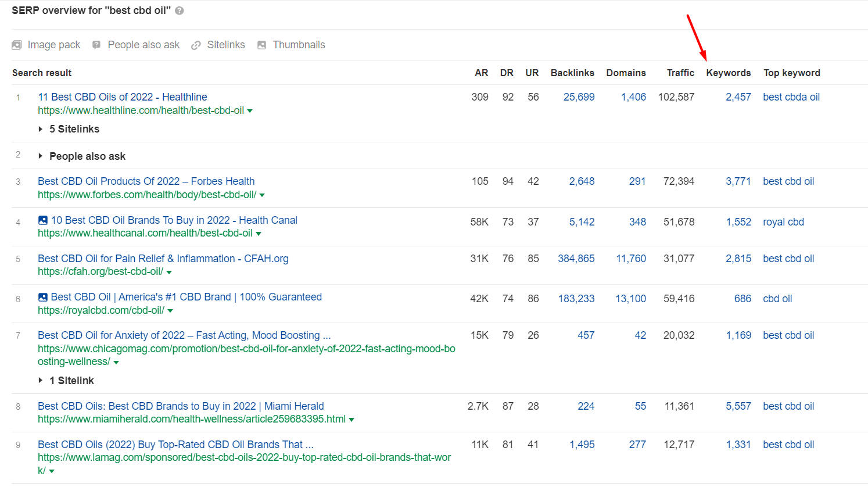The height and width of the screenshot is (487, 868).
Task: Click keywords value 2,457
Action: [738, 97]
